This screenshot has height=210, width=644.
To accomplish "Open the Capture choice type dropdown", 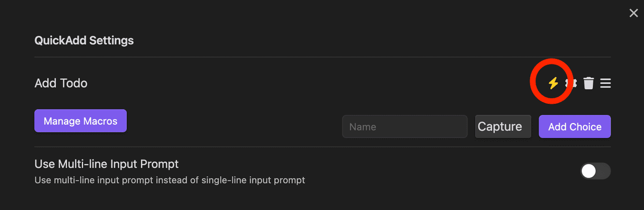I will pos(503,127).
